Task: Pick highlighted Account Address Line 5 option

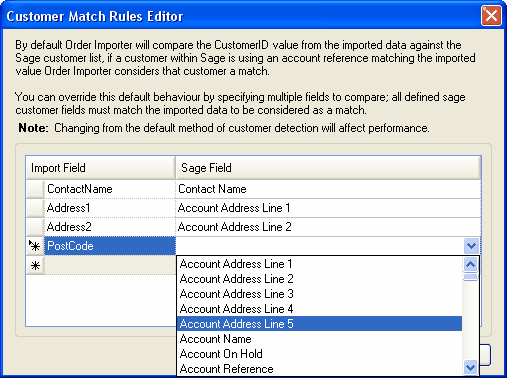Action: point(319,324)
